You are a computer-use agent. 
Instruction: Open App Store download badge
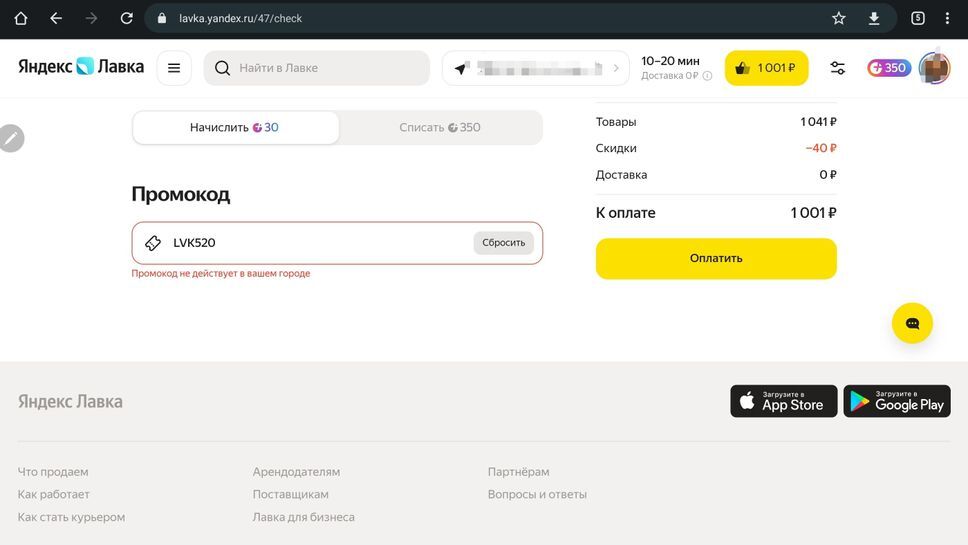tap(783, 401)
